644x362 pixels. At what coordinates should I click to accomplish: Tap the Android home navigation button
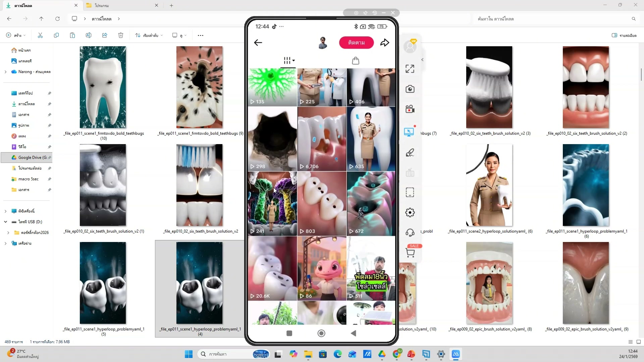tap(321, 333)
